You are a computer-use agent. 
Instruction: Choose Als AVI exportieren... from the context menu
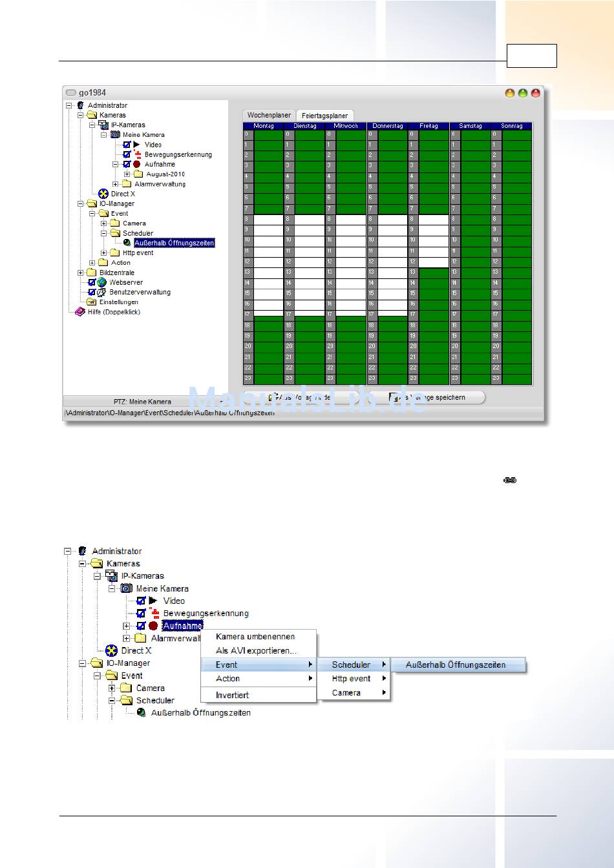(259, 650)
